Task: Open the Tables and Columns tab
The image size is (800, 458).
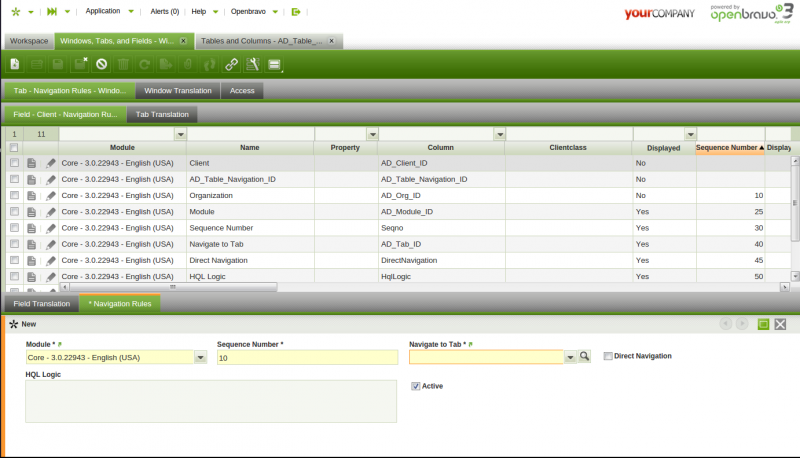Action: pyautogui.click(x=265, y=41)
